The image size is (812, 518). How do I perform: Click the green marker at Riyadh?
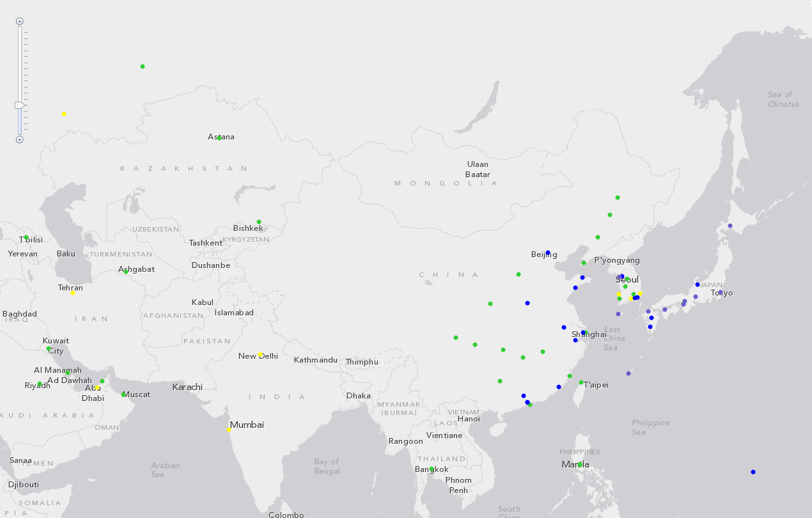[x=40, y=384]
